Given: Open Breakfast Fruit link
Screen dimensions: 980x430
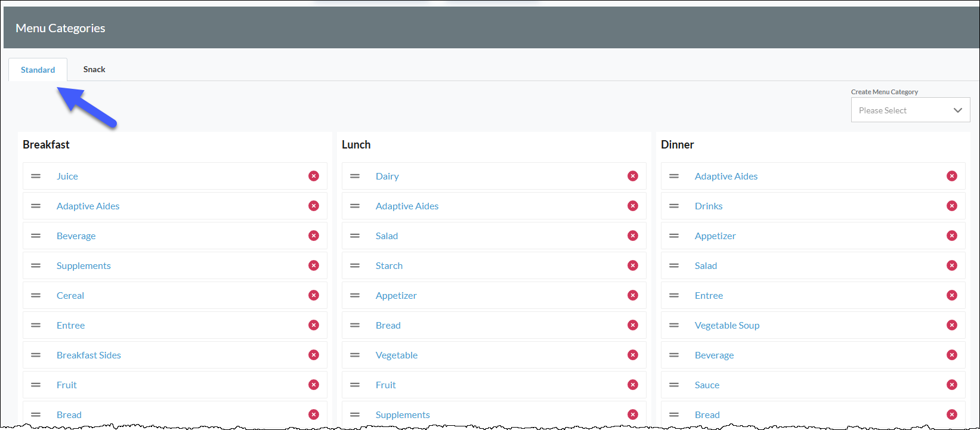Looking at the screenshot, I should (x=67, y=385).
